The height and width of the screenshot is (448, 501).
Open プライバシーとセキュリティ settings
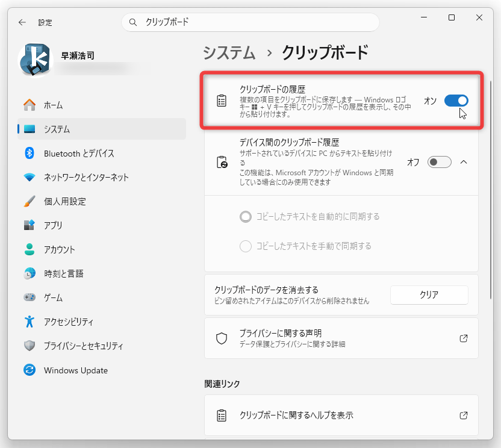[102, 346]
